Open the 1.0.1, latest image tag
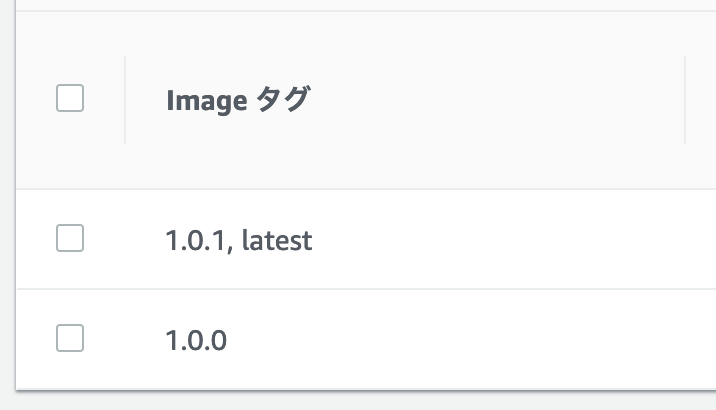Image resolution: width=716 pixels, height=410 pixels. 238,240
